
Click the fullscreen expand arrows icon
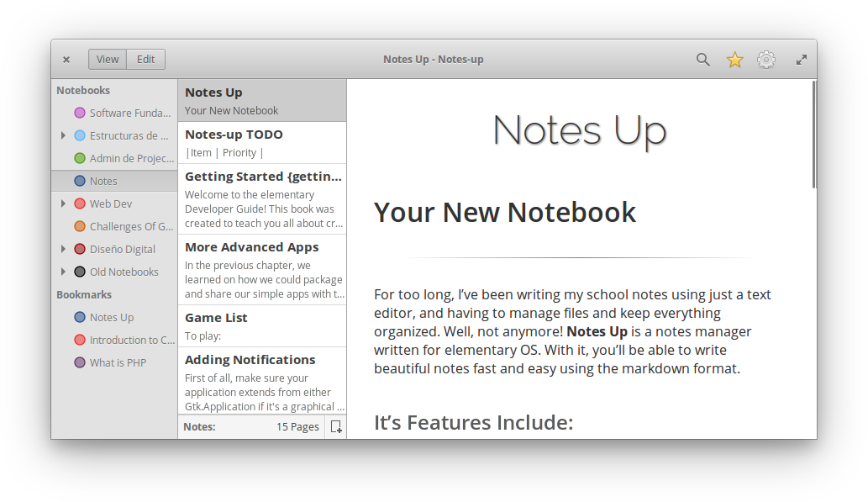801,60
